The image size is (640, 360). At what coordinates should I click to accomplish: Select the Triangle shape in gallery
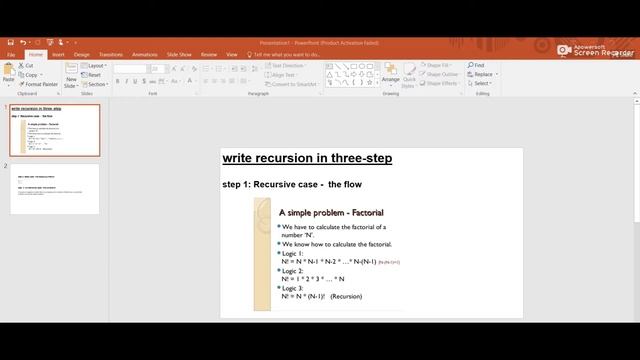(329, 74)
